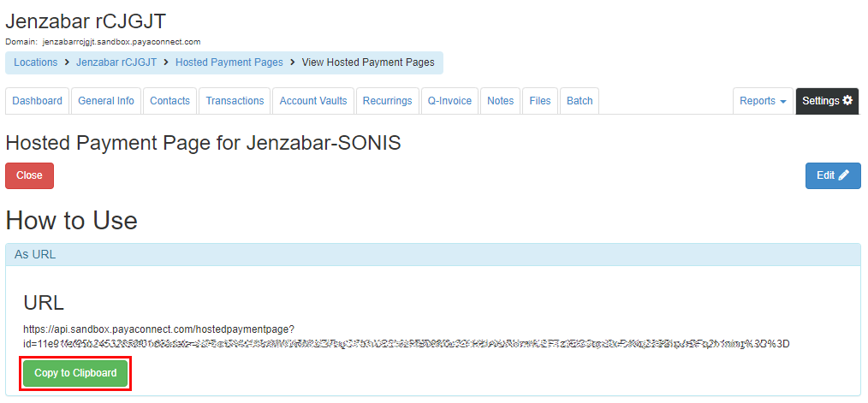
Task: Open the Settings gear tab
Action: 827,101
